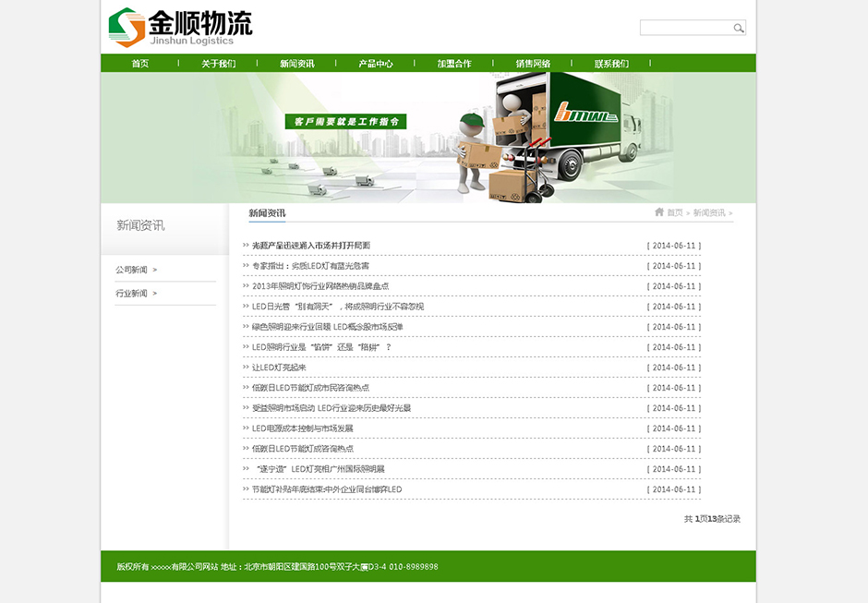Focus the search input box
Image resolution: width=868 pixels, height=603 pixels.
point(686,28)
